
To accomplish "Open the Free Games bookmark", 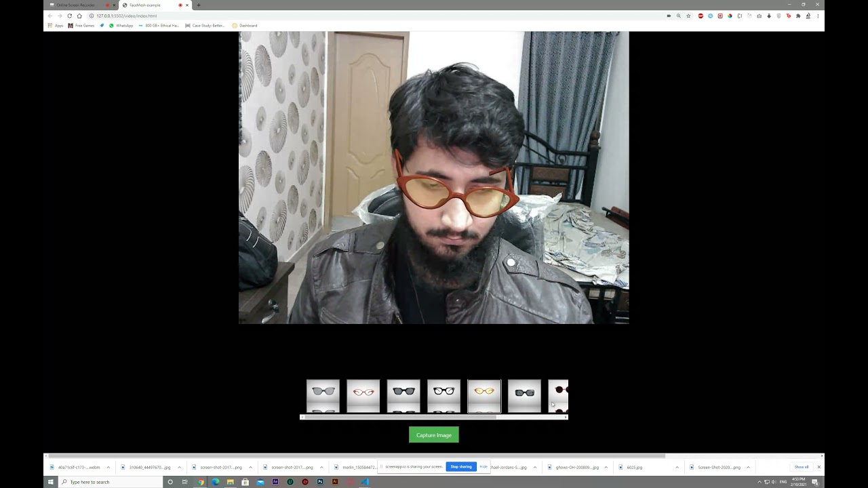I will tap(81, 26).
